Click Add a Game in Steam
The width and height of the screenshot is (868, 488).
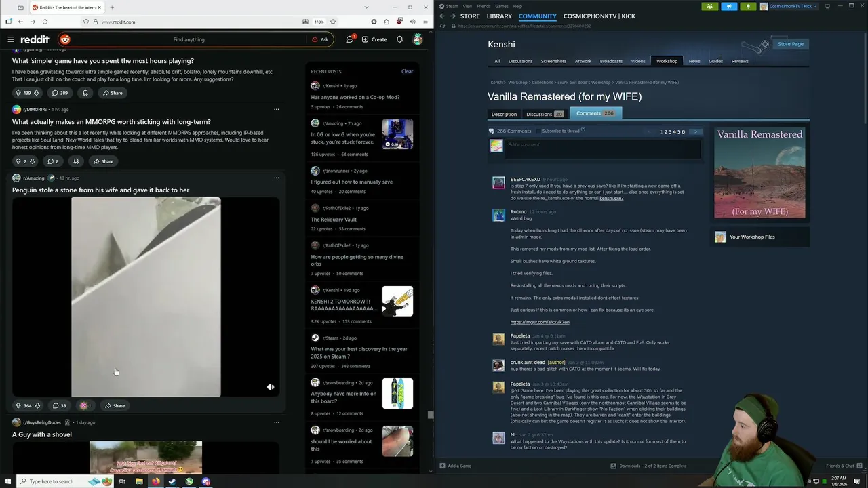[455, 466]
